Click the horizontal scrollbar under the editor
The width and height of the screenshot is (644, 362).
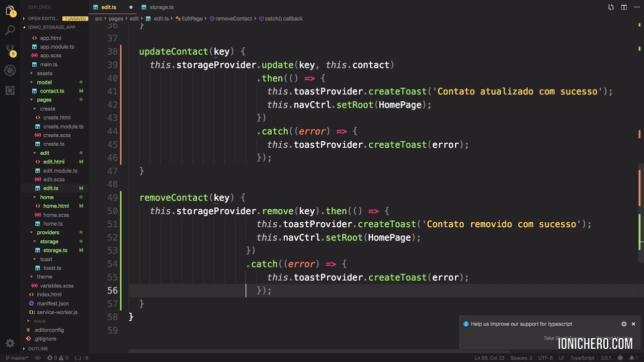319,352
